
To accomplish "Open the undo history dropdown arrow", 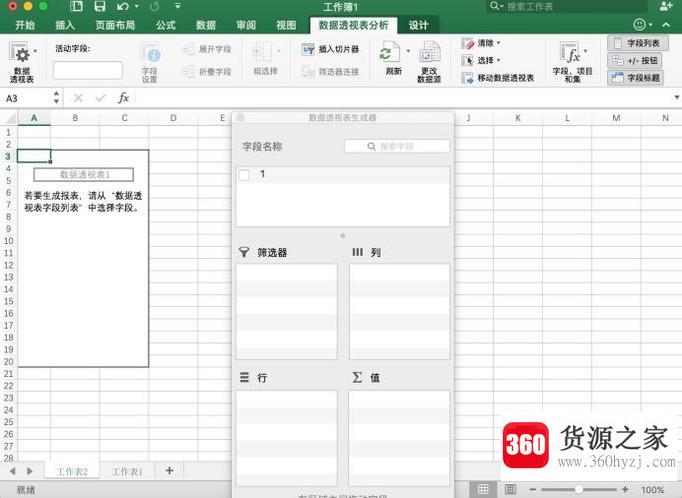I will (x=137, y=7).
